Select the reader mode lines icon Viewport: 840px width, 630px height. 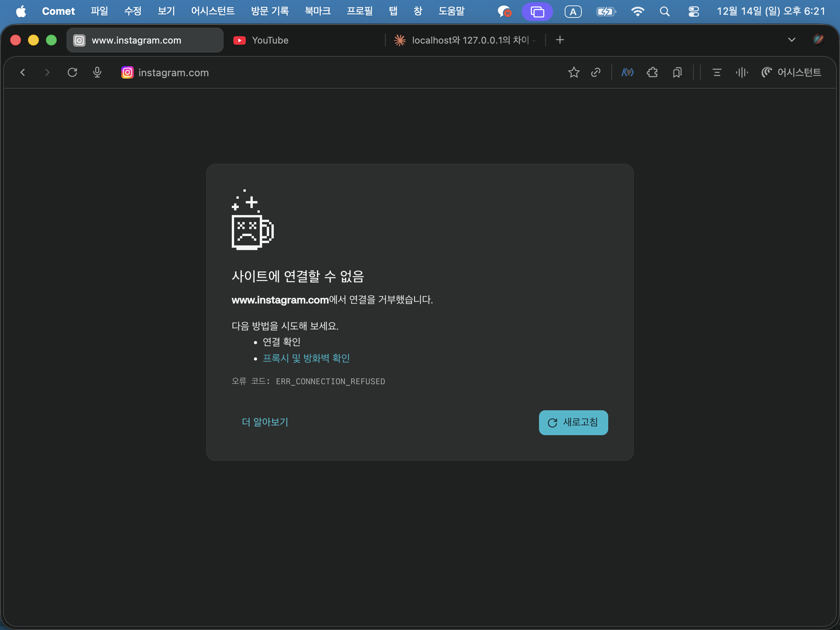[717, 72]
